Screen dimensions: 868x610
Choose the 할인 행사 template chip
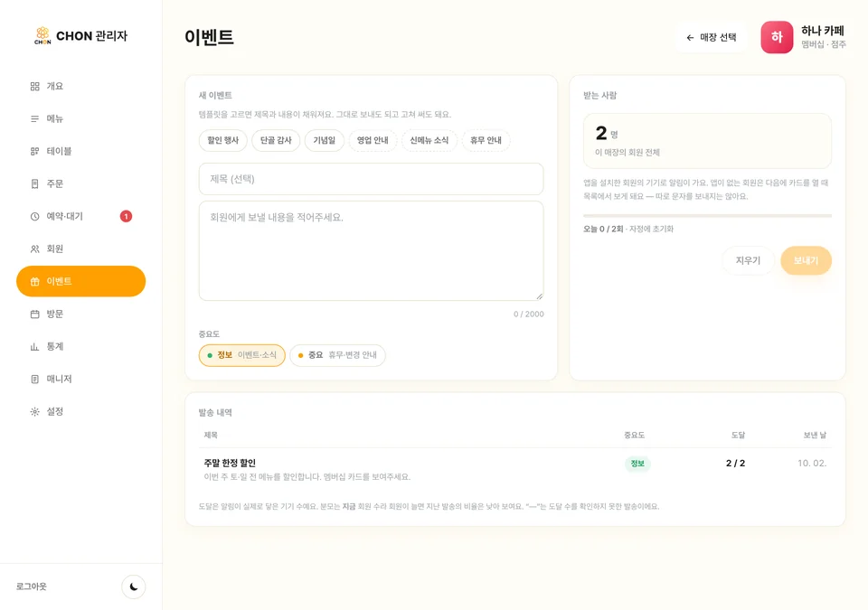(223, 141)
